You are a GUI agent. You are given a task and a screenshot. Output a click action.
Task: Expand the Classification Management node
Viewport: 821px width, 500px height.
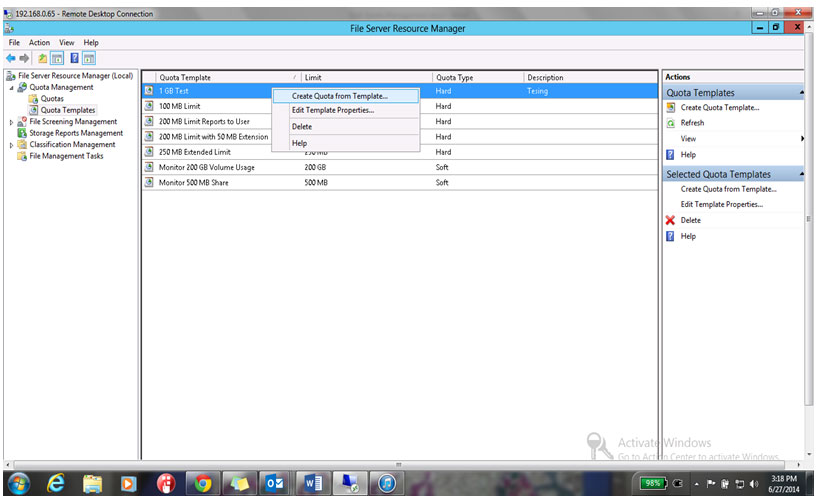pos(12,145)
